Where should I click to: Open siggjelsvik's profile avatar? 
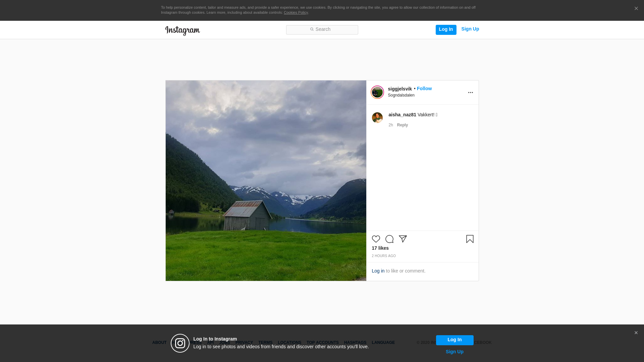point(377,92)
